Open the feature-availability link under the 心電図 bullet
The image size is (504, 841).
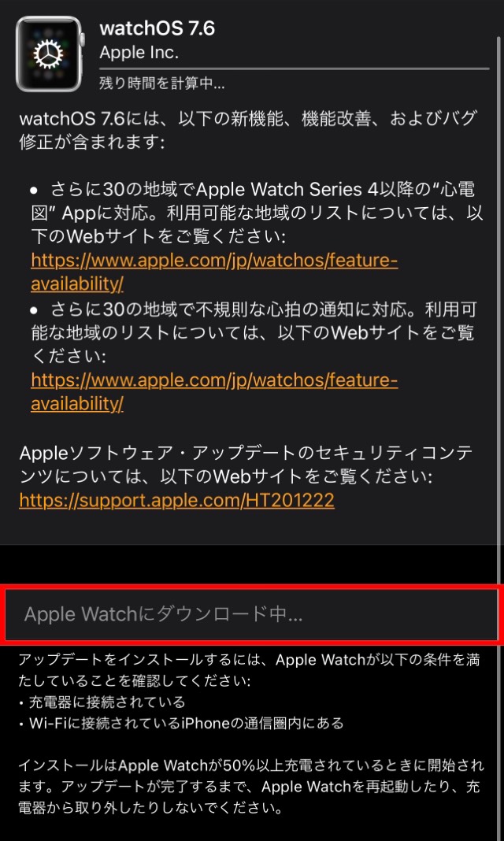[x=214, y=272]
